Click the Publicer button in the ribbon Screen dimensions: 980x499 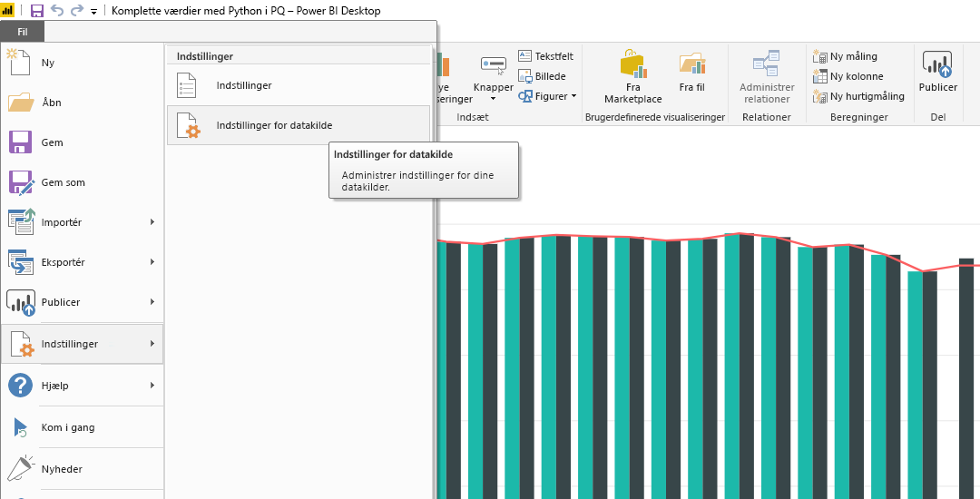pos(937,71)
